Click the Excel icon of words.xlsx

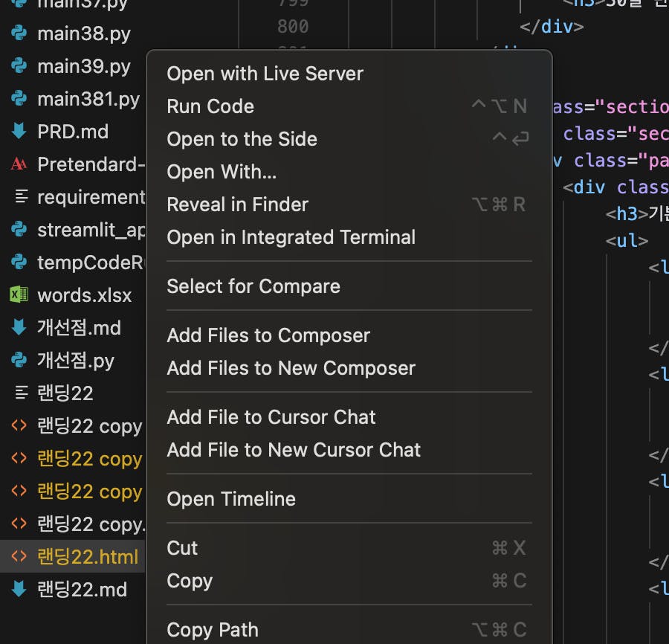19,295
